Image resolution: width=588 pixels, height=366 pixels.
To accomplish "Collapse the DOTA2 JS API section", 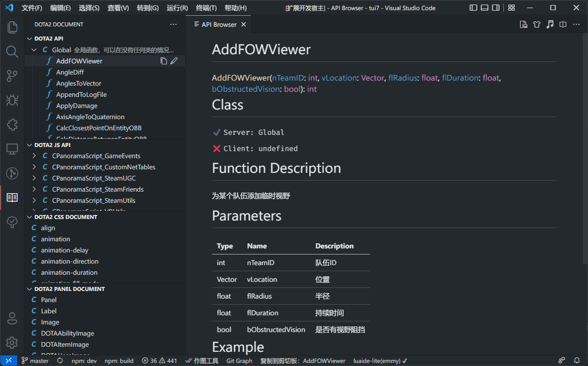I will coord(29,145).
